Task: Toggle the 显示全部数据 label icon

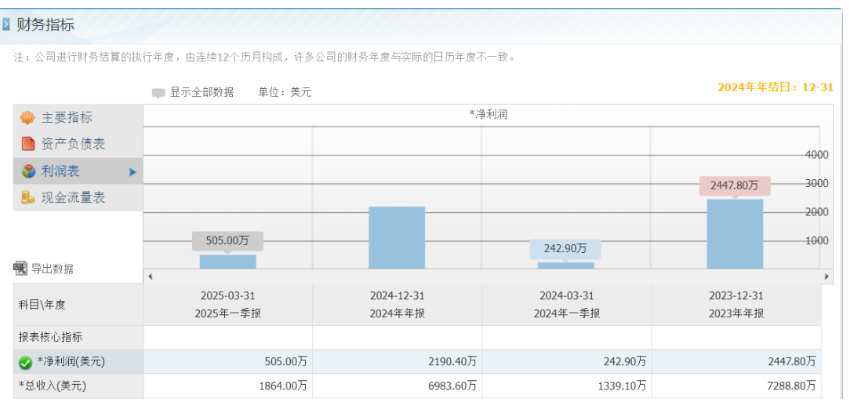Action: click(158, 93)
